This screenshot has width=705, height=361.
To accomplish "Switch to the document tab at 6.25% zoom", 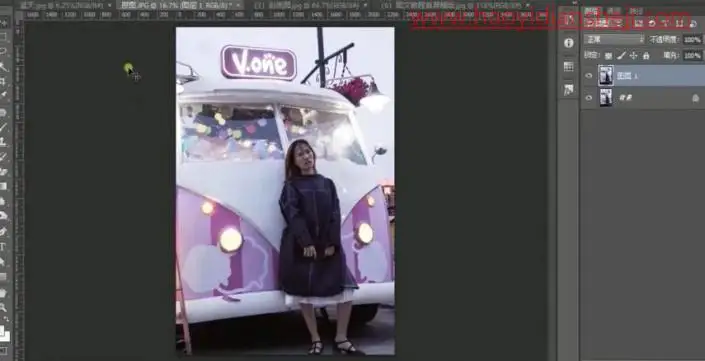I will (62, 5).
